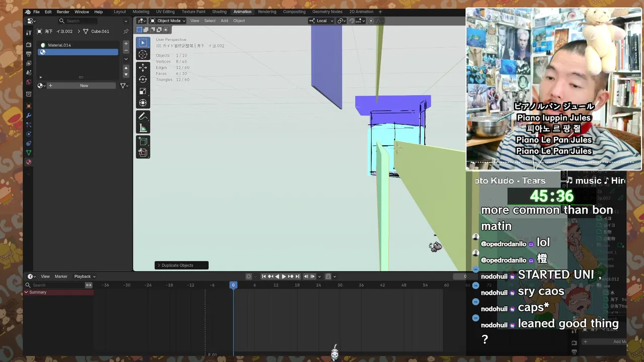Move material slot up
Screen dimensions: 644x362
(126, 69)
